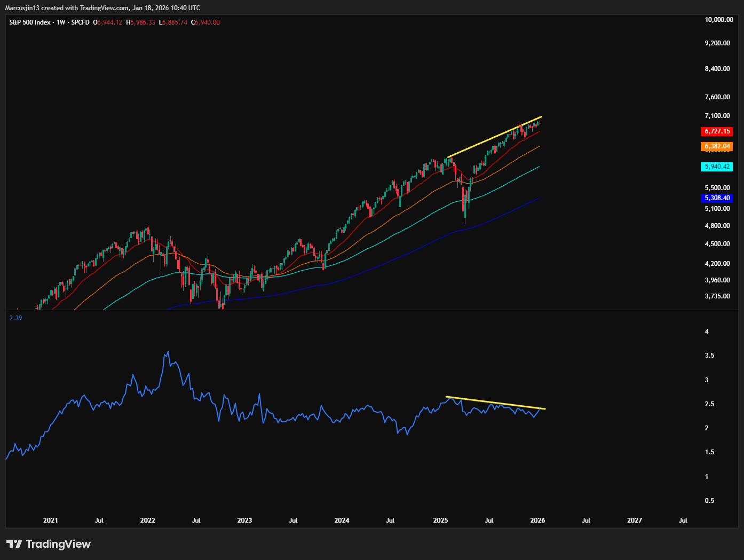Select the cyan 5,940.42 price label
Screen dimensions: 744x560
(717, 167)
